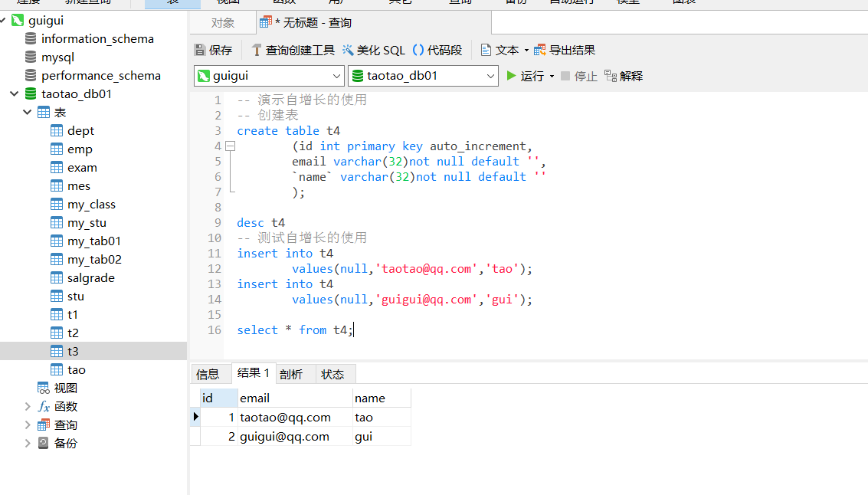
Task: Click the Stop (停止) button
Action: 579,76
